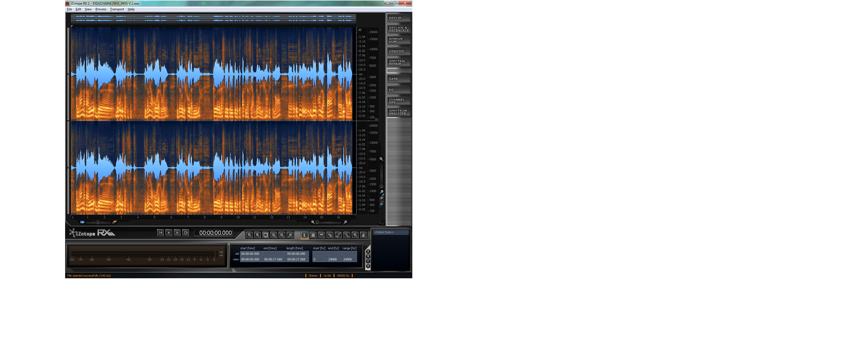Select the lasso selection tool
The image size is (868, 351).
330,235
